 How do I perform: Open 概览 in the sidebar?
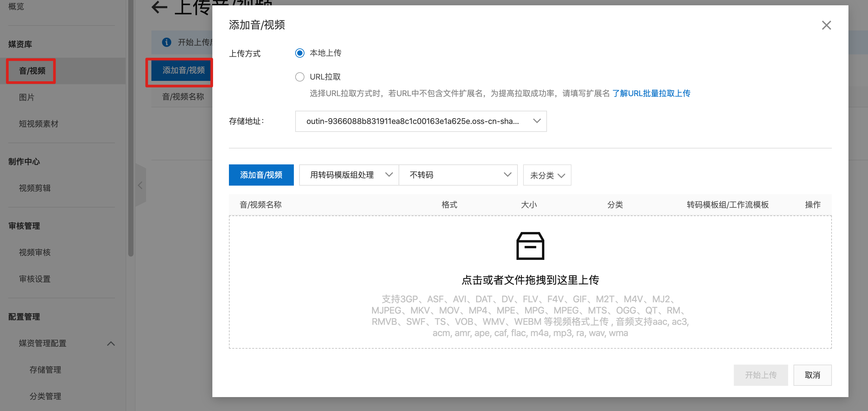(x=16, y=6)
